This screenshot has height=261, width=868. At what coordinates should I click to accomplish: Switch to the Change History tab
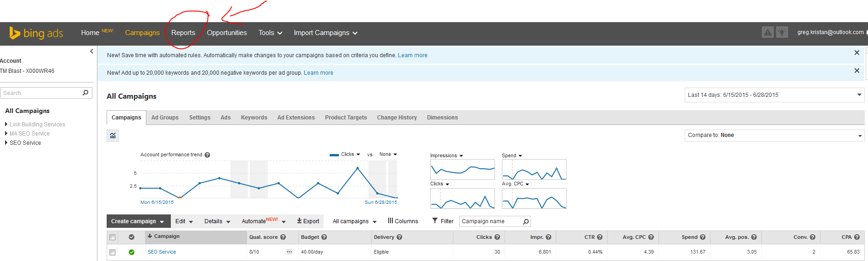click(397, 118)
